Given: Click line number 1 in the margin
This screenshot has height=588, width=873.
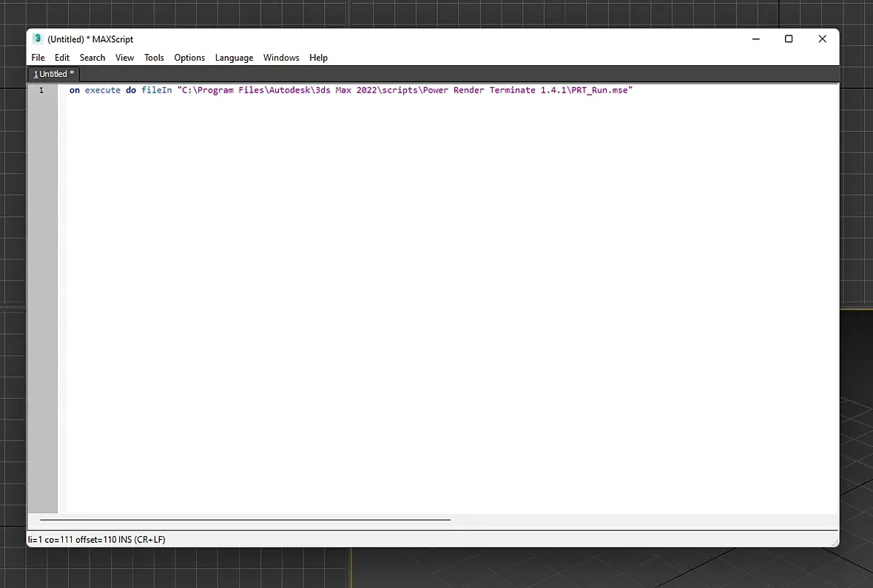Looking at the screenshot, I should tap(41, 90).
